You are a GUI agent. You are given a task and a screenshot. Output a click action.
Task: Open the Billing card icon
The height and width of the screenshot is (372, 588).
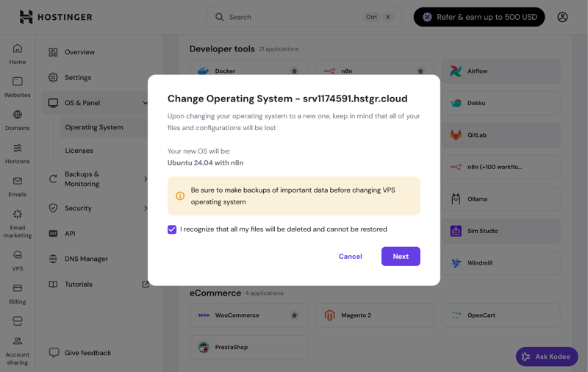click(x=18, y=293)
